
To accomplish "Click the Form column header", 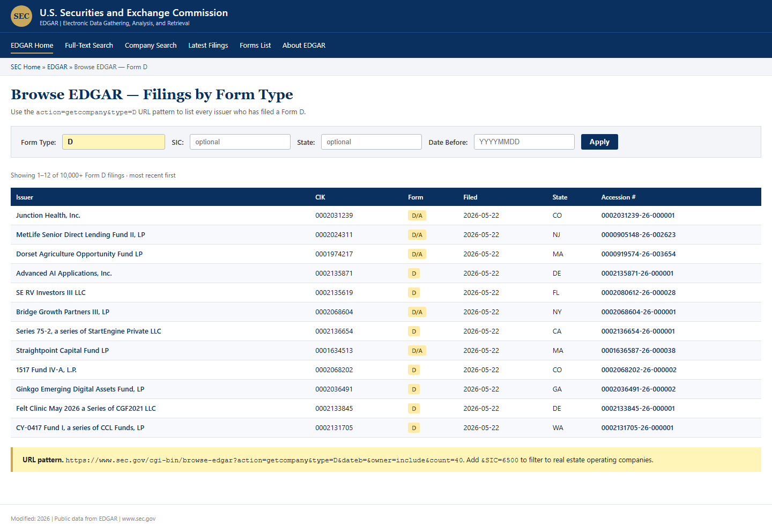I will [x=415, y=197].
